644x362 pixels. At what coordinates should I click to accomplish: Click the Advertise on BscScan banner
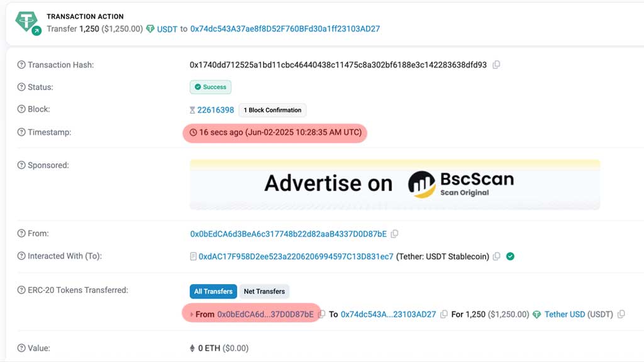[x=395, y=185]
